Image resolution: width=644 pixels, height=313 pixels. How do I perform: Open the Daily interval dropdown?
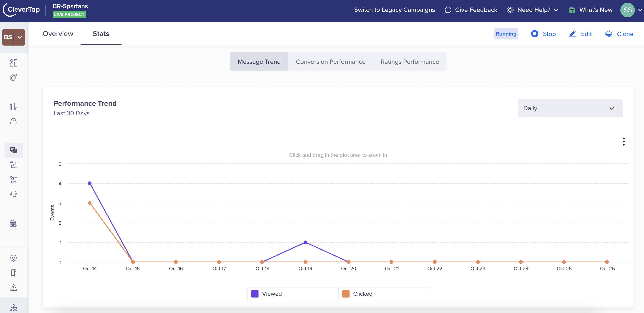tap(570, 108)
